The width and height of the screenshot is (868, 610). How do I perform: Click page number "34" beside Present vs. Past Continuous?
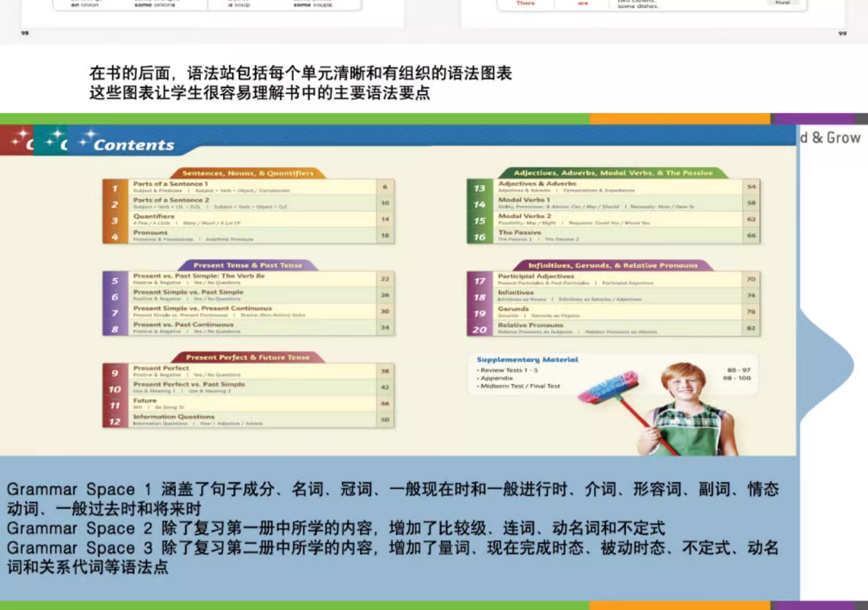385,327
